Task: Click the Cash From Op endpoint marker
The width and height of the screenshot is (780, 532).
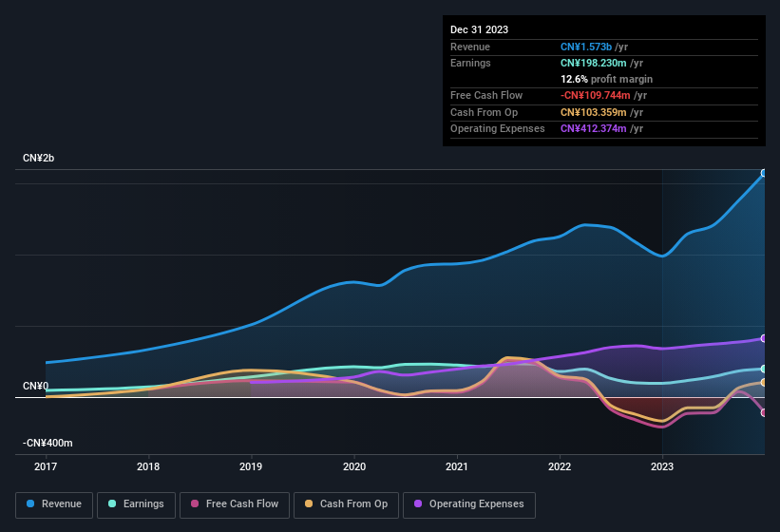Action: click(764, 382)
